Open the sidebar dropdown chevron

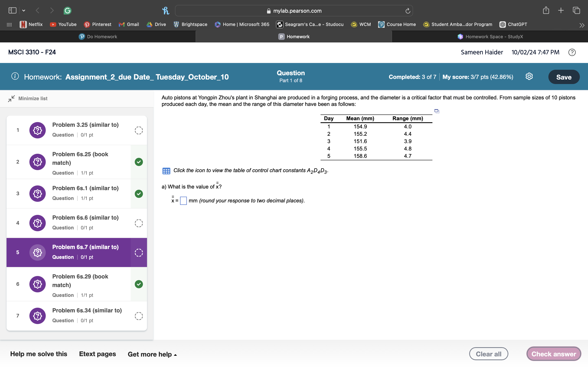(23, 10)
